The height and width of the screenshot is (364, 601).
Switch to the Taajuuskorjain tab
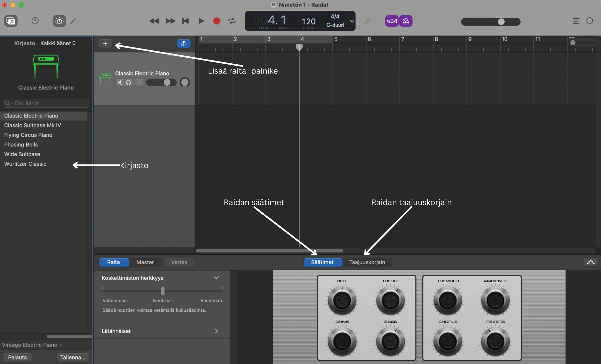(367, 262)
